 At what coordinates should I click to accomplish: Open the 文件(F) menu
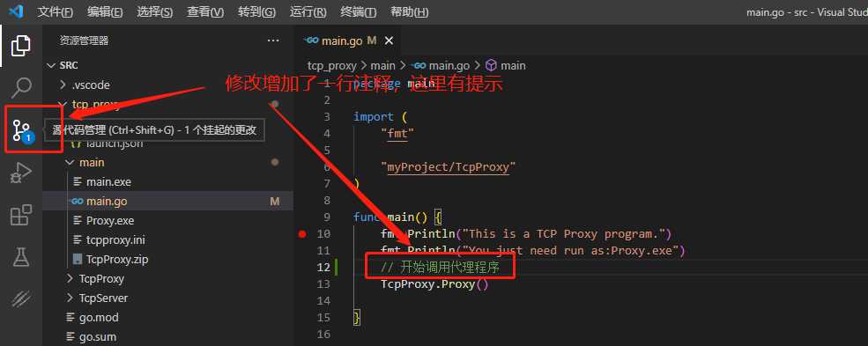click(55, 11)
